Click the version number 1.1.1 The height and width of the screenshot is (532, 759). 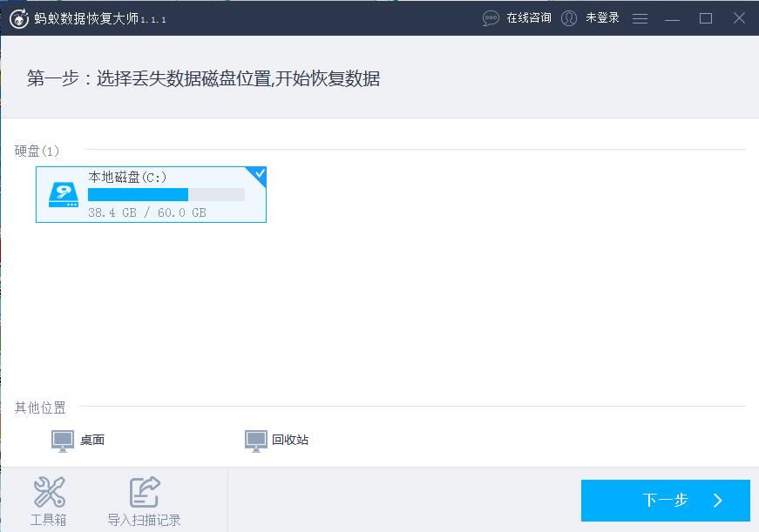[x=153, y=20]
